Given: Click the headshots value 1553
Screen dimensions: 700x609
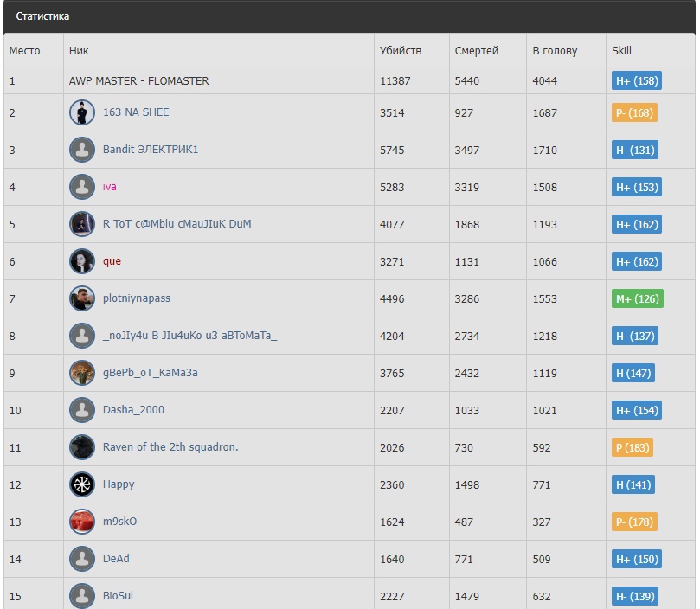Looking at the screenshot, I should (x=544, y=298).
